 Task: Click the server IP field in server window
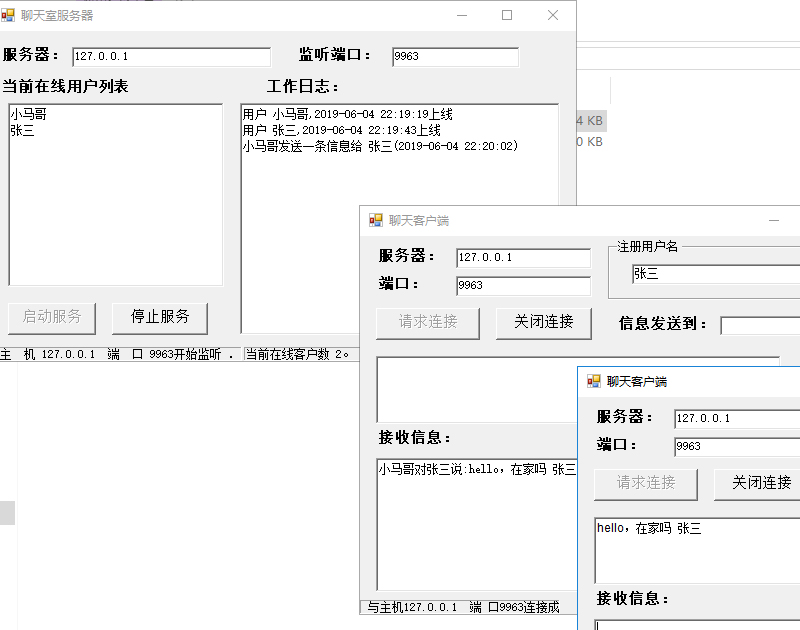tap(171, 57)
